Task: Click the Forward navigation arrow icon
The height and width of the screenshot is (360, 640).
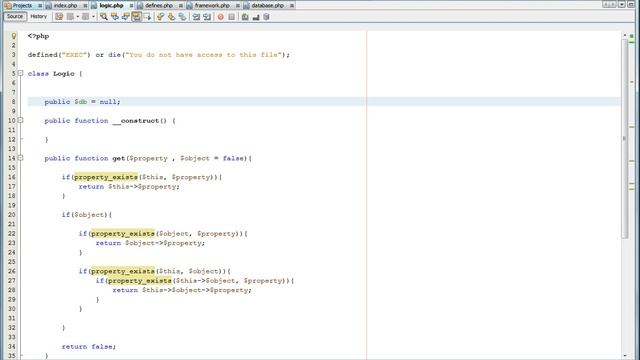Action: coord(85,17)
